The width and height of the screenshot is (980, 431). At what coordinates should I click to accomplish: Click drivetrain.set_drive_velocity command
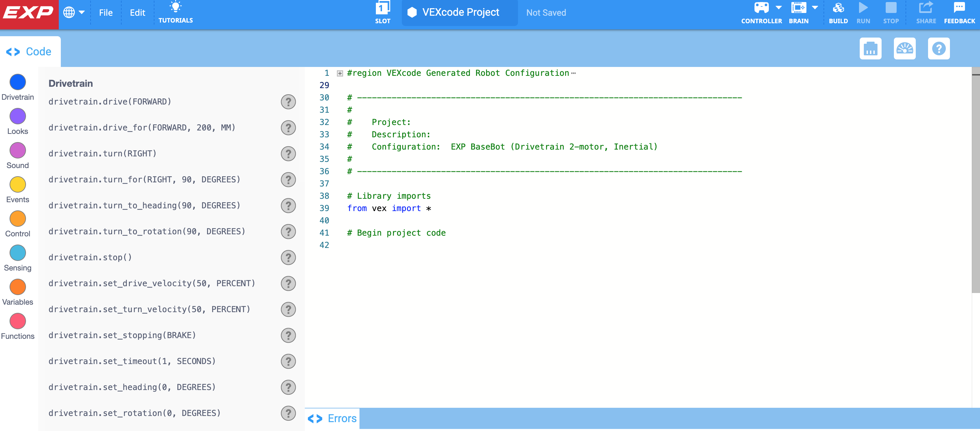[x=152, y=283]
